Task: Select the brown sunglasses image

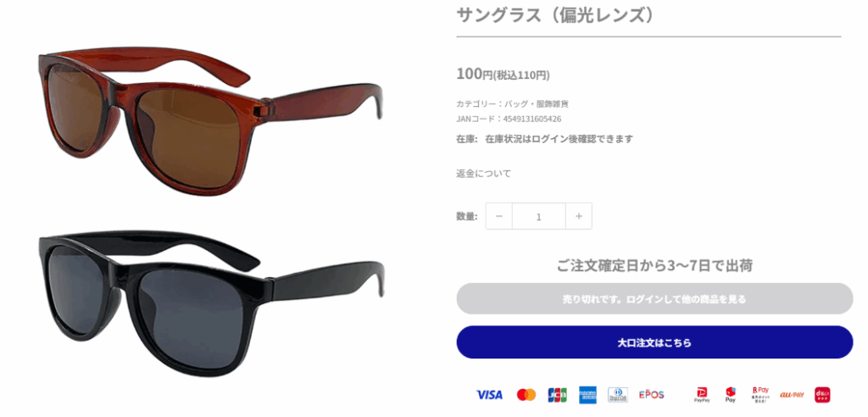Action: point(210,122)
